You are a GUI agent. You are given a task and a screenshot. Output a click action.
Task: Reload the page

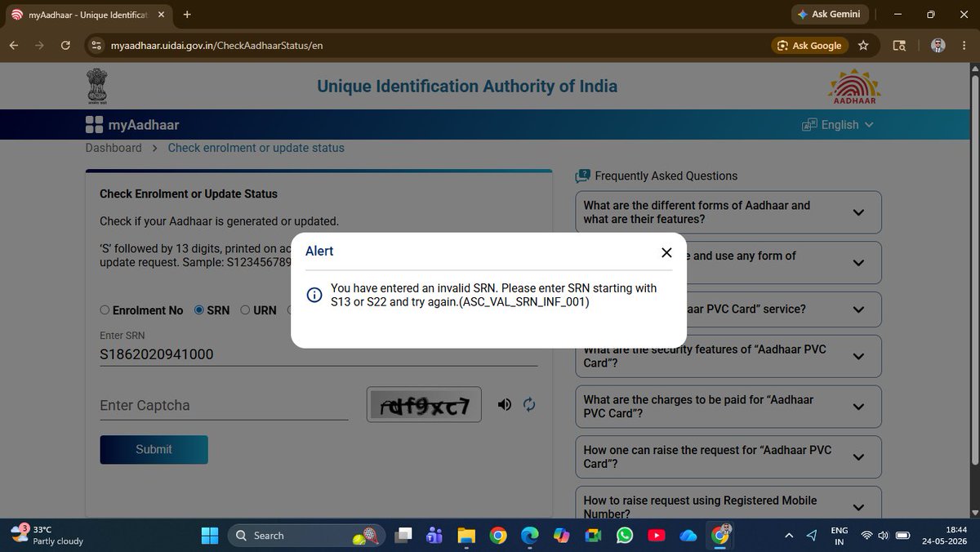65,46
